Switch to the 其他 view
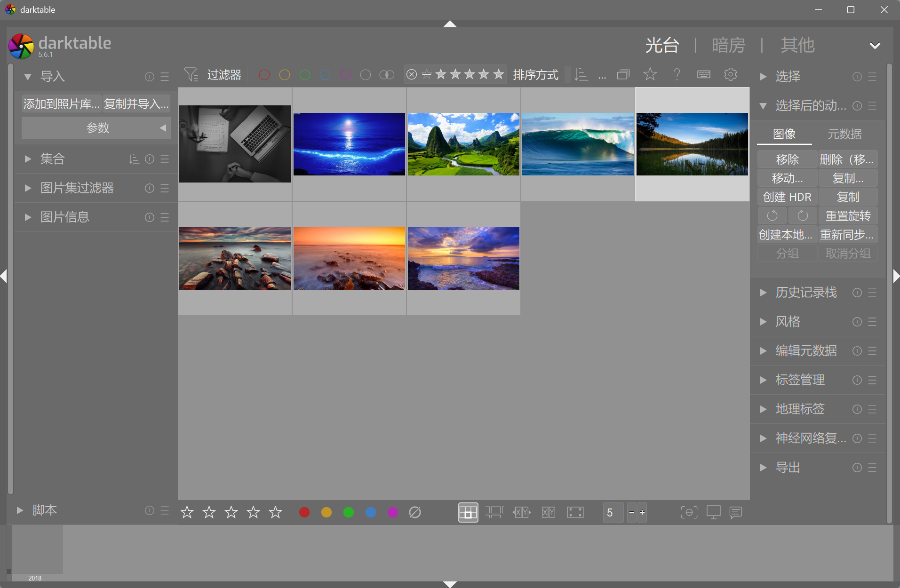900x588 pixels. tap(797, 45)
